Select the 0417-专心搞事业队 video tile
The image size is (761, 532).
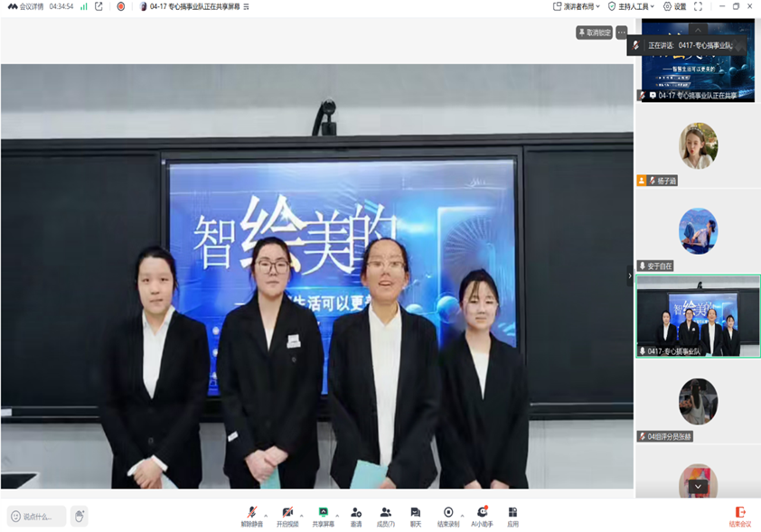pos(698,316)
